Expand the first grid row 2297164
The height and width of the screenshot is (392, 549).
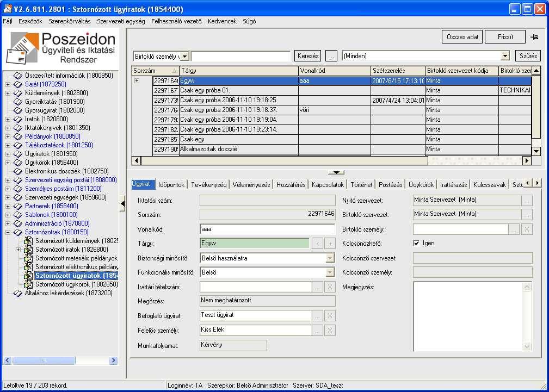coord(137,80)
